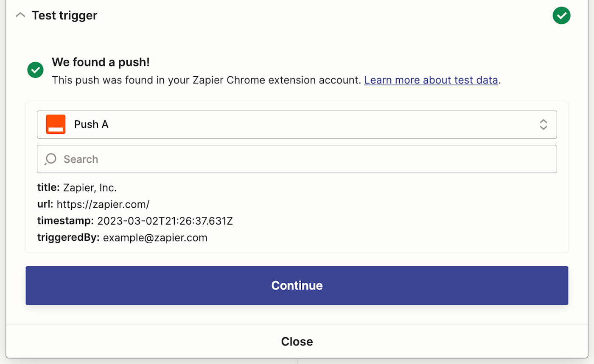Image resolution: width=594 pixels, height=364 pixels.
Task: Click the Close button at the bottom
Action: click(x=297, y=342)
